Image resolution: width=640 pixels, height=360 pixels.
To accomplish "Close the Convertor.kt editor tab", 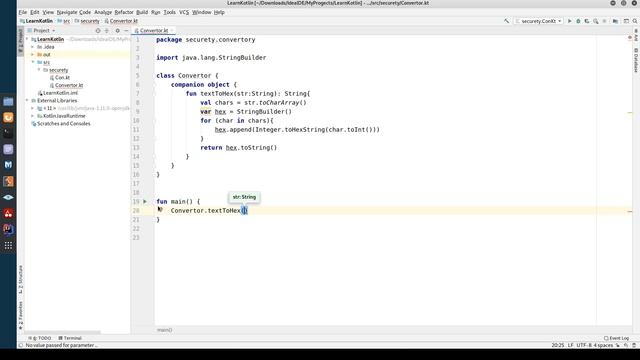I will [x=172, y=31].
